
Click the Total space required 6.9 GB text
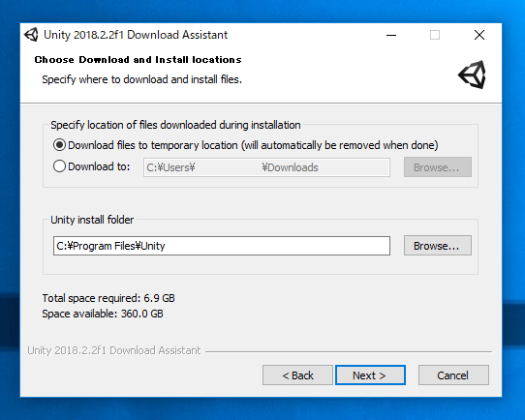108,298
